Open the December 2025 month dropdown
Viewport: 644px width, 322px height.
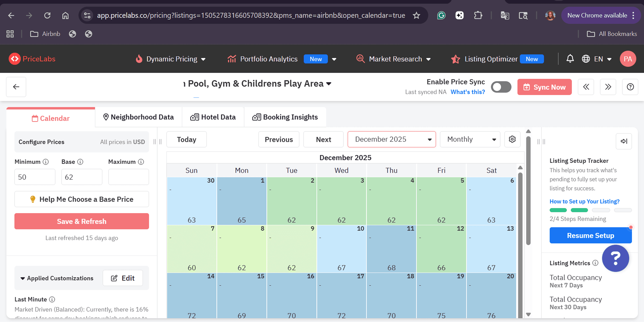391,139
